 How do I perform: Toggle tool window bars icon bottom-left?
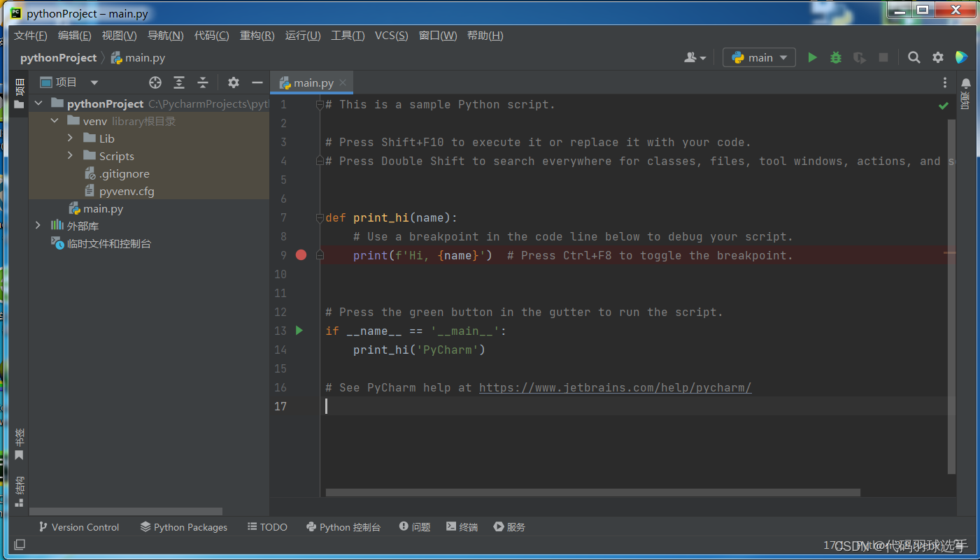pyautogui.click(x=20, y=545)
